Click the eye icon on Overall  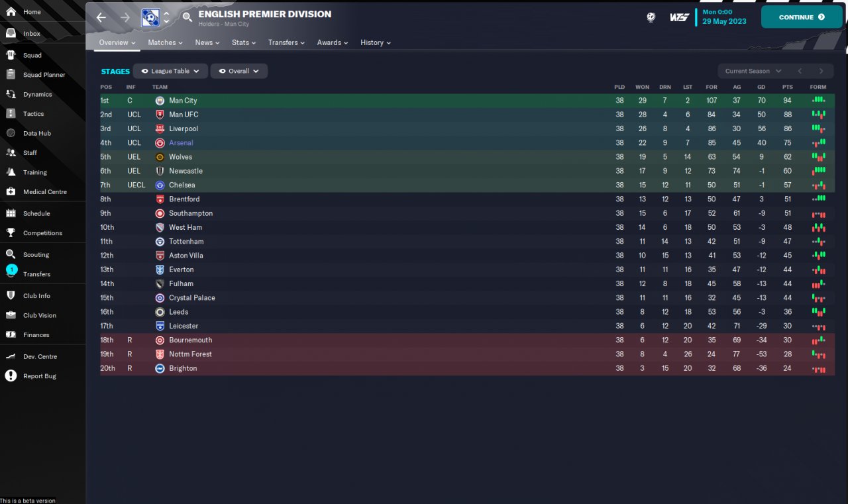(x=222, y=71)
